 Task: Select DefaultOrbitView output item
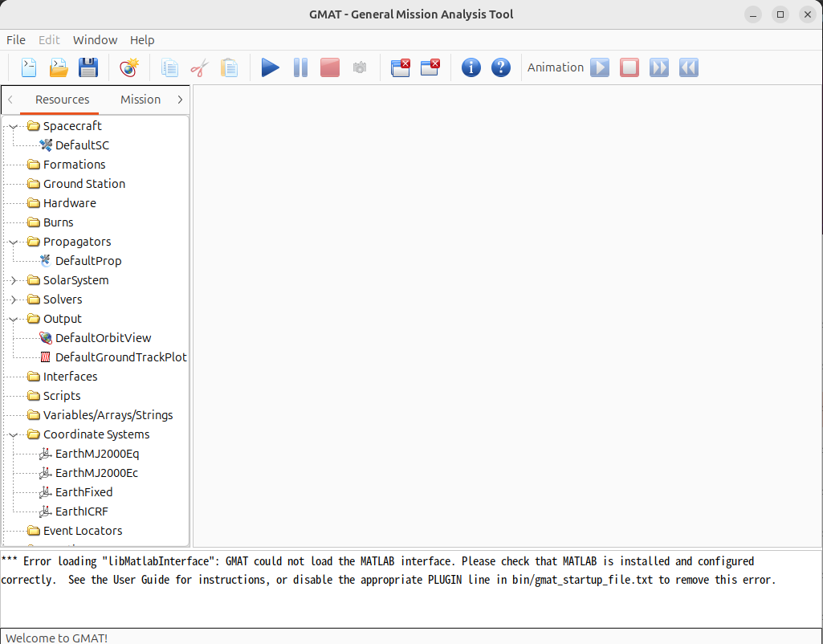[x=104, y=338]
